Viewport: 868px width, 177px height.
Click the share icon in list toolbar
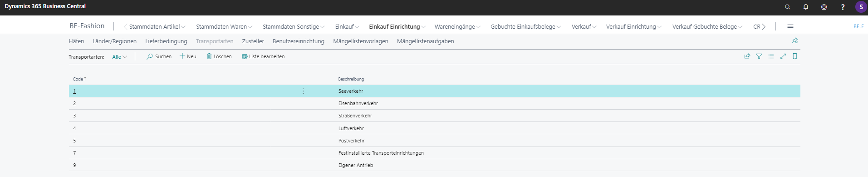(x=747, y=56)
